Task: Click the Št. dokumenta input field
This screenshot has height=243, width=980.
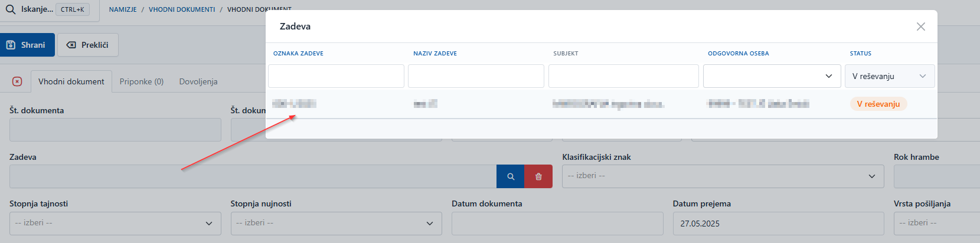Action: coord(115,130)
